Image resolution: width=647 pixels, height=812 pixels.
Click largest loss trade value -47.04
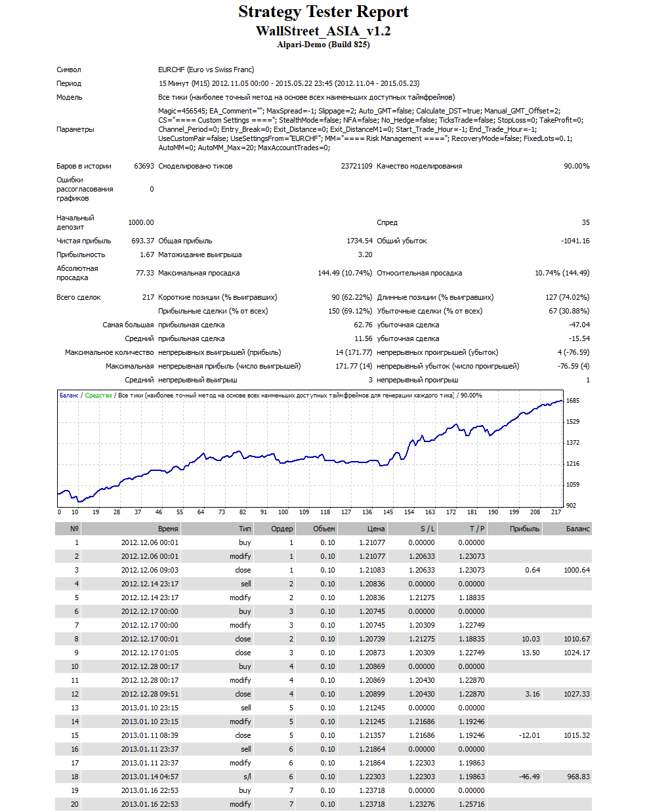579,325
